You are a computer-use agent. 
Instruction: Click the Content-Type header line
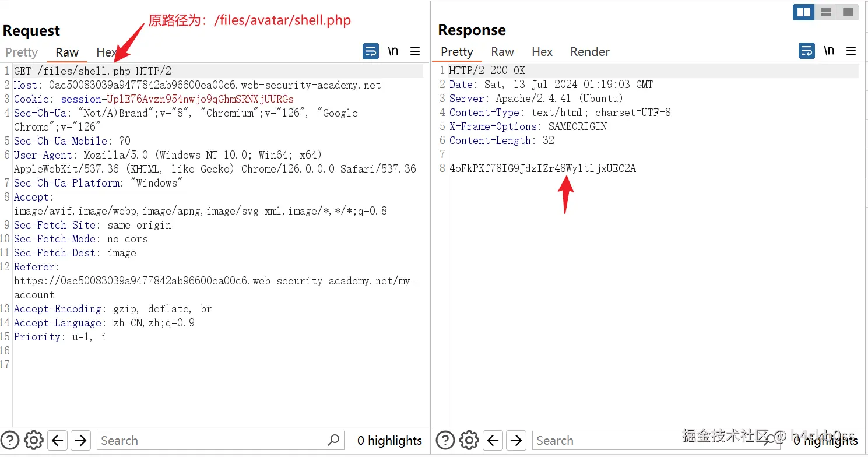tap(560, 113)
